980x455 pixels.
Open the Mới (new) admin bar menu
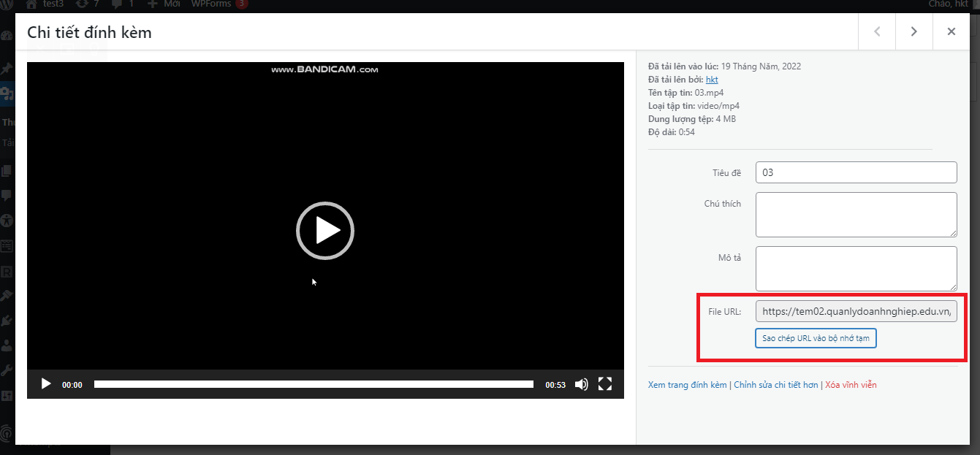[x=164, y=4]
